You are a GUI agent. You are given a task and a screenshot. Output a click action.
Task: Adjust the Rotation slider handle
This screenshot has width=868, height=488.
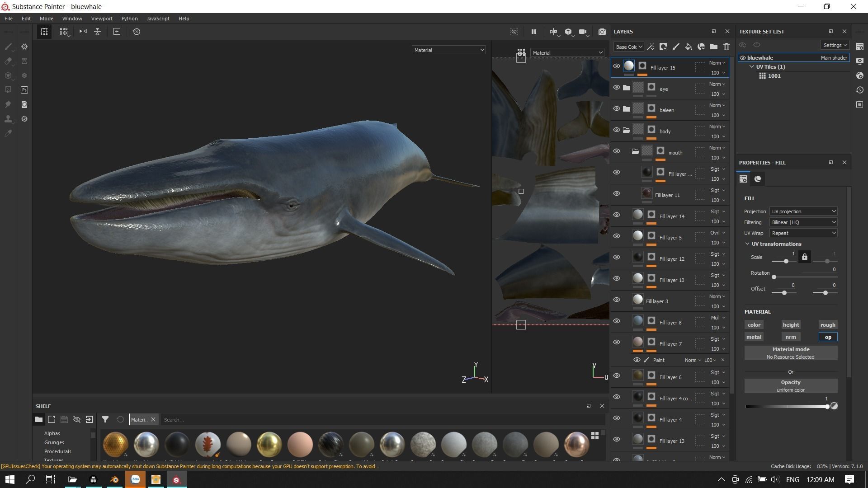coord(774,277)
